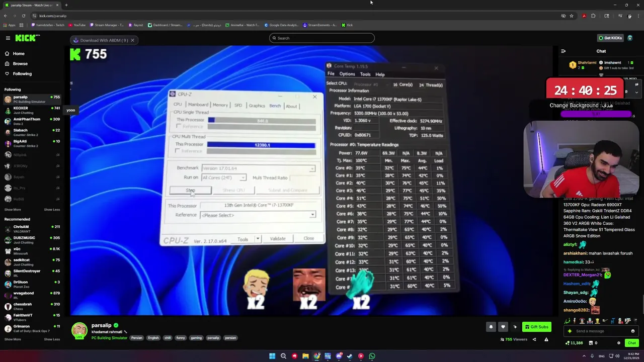Click the sparkle icon beside Gift Subs
The width and height of the screenshot is (644, 362).
515,327
